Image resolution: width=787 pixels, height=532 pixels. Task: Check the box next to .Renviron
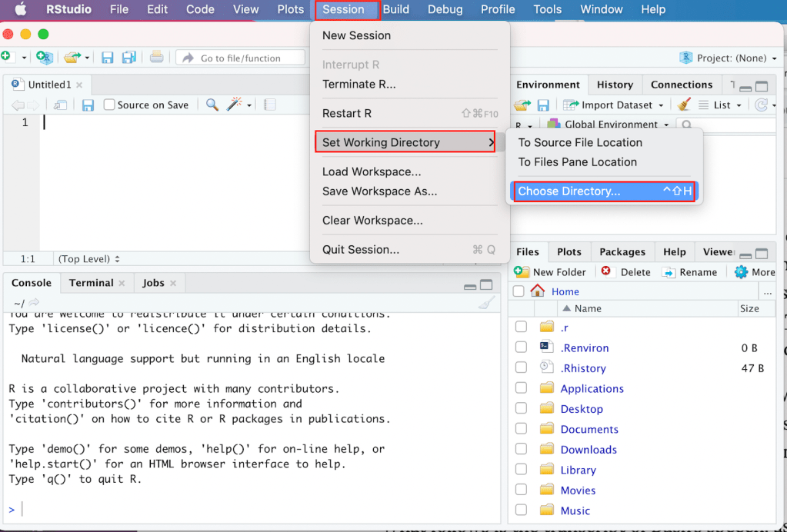521,347
